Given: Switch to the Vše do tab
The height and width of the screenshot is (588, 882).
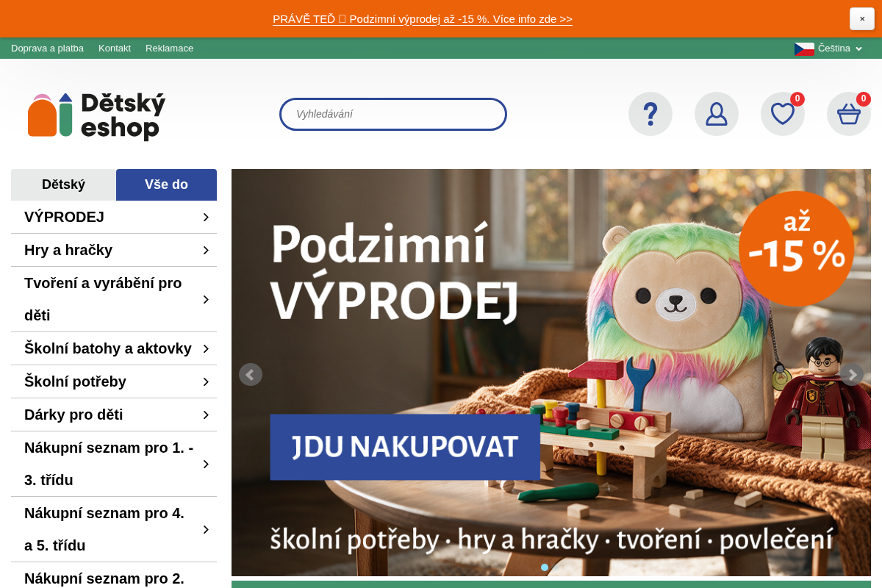Looking at the screenshot, I should point(166,184).
